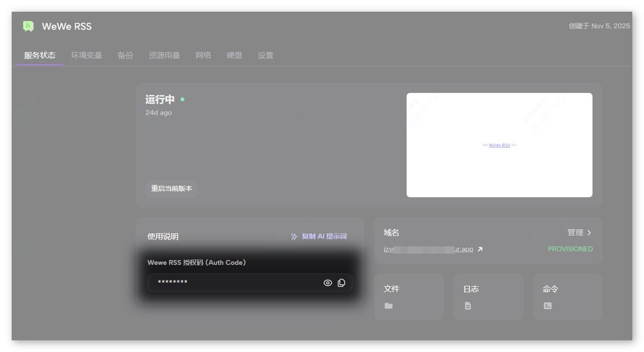
Task: Click the PROVISIONED status label
Action: point(570,249)
